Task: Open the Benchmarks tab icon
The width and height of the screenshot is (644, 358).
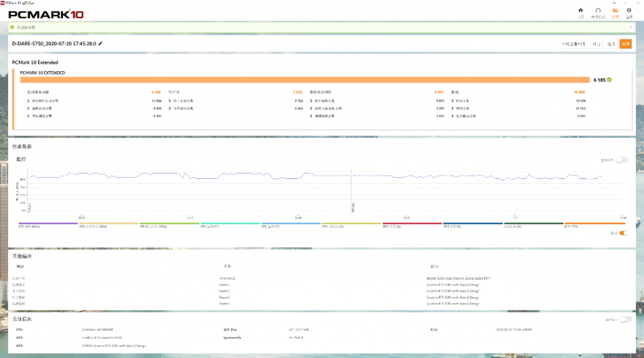Action: pos(598,12)
